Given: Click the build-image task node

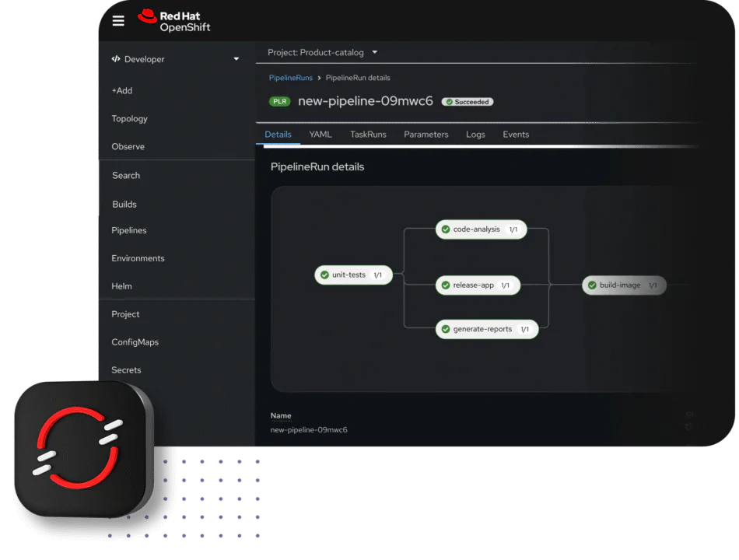Looking at the screenshot, I should coord(623,285).
